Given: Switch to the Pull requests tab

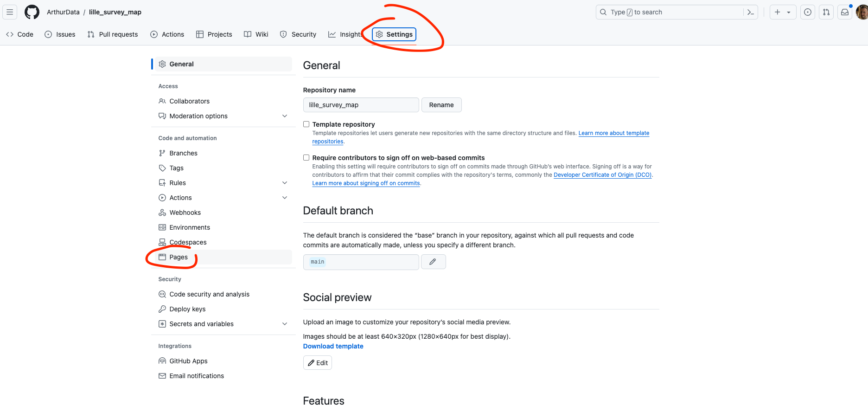Looking at the screenshot, I should (113, 34).
